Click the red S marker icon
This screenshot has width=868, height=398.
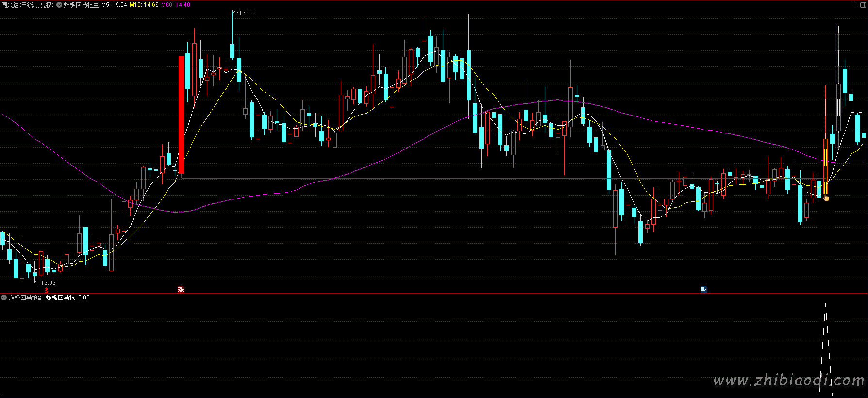47,290
